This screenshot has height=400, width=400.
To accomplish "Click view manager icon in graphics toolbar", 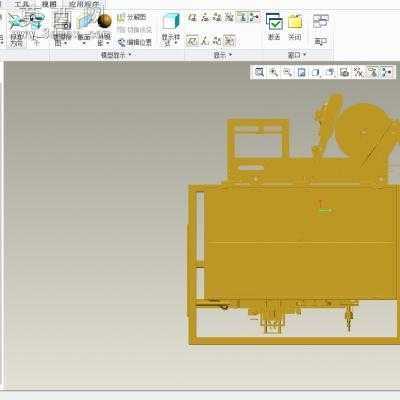I will click(344, 72).
